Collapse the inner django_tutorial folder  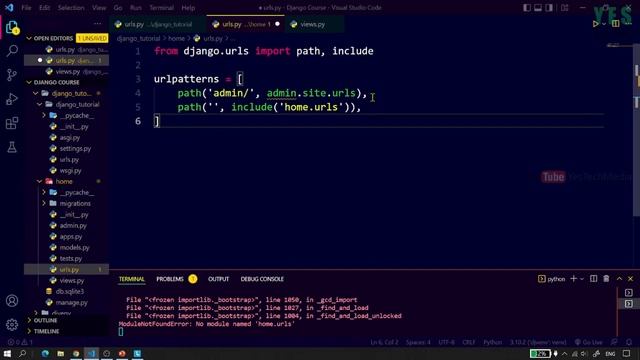pyautogui.click(x=40, y=104)
